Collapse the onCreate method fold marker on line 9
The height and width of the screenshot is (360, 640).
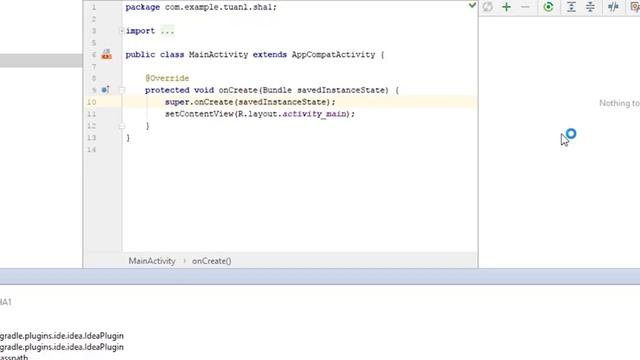[122, 90]
